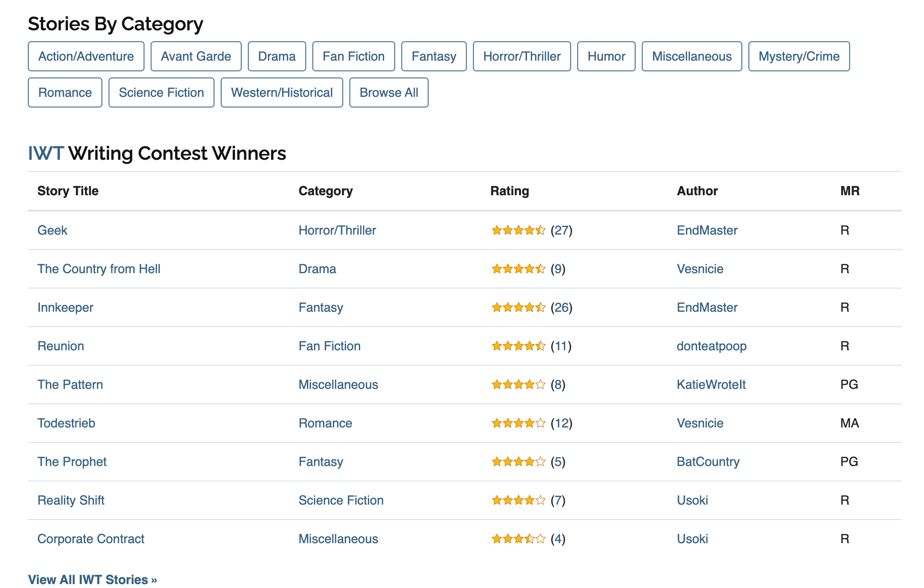Open KatieWroteIt author profile
This screenshot has height=588, width=924.
tap(711, 385)
